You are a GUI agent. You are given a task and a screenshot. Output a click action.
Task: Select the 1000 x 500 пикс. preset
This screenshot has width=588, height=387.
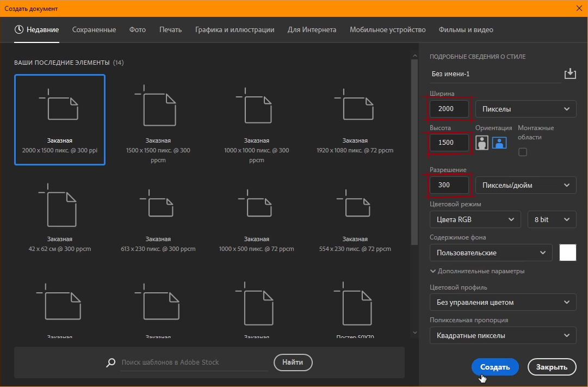[x=257, y=218]
